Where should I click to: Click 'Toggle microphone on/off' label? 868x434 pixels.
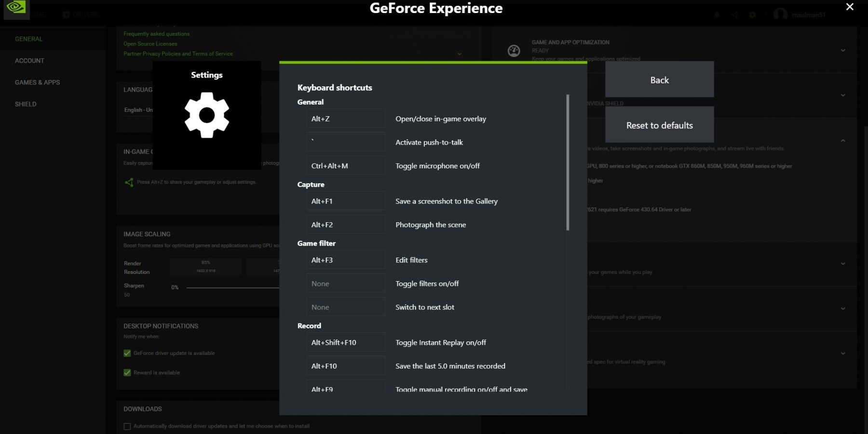[x=437, y=166]
